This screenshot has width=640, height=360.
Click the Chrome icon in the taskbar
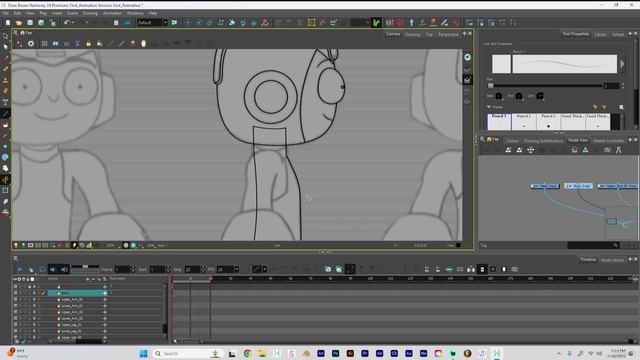pos(247,353)
